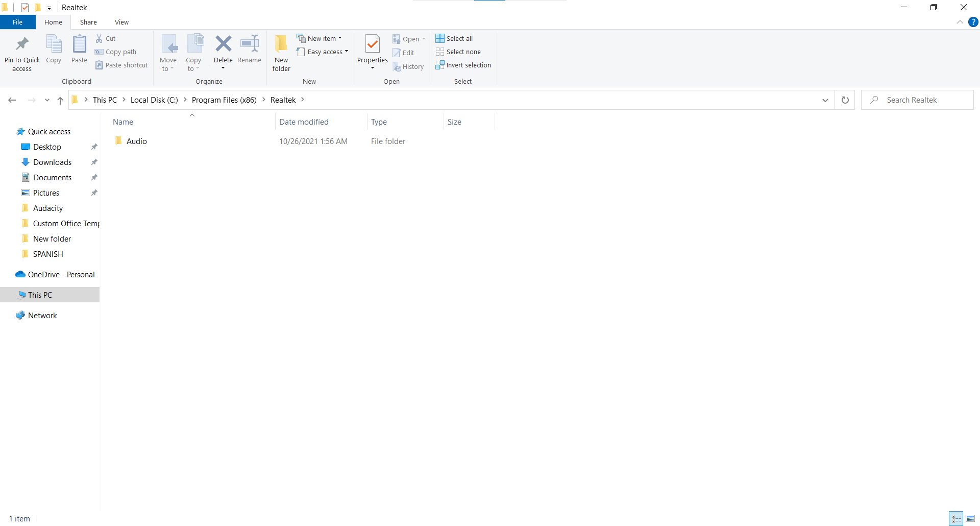Navigate to This PC breadcrumb

(105, 100)
